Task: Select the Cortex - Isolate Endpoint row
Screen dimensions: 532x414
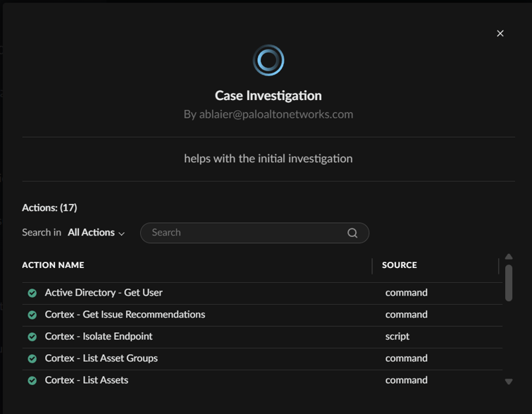Action: click(99, 336)
